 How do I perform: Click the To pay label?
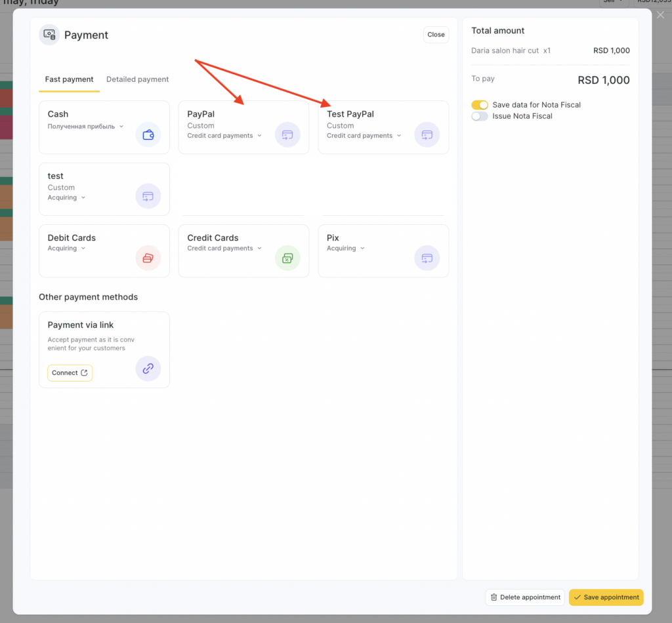(483, 79)
